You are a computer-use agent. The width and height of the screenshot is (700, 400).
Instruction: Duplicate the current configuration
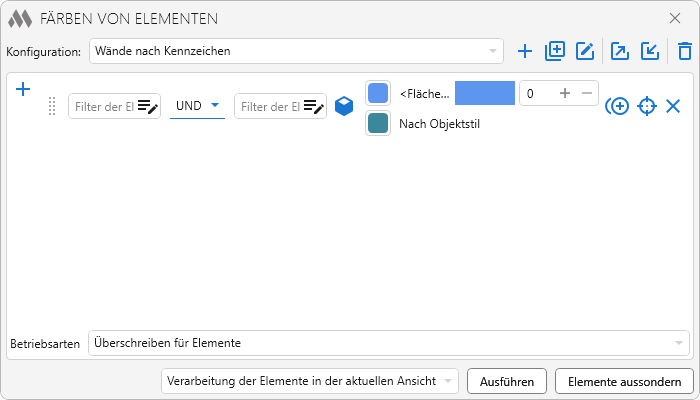pyautogui.click(x=555, y=51)
